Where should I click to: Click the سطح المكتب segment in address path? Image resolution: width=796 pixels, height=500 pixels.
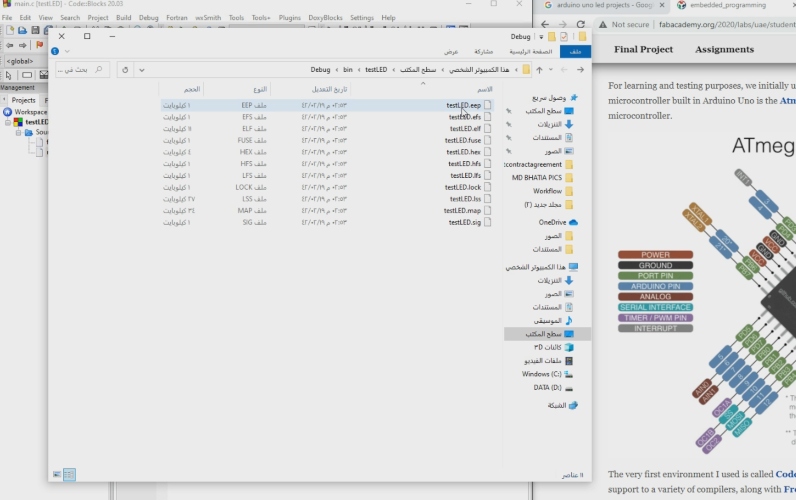tap(418, 70)
